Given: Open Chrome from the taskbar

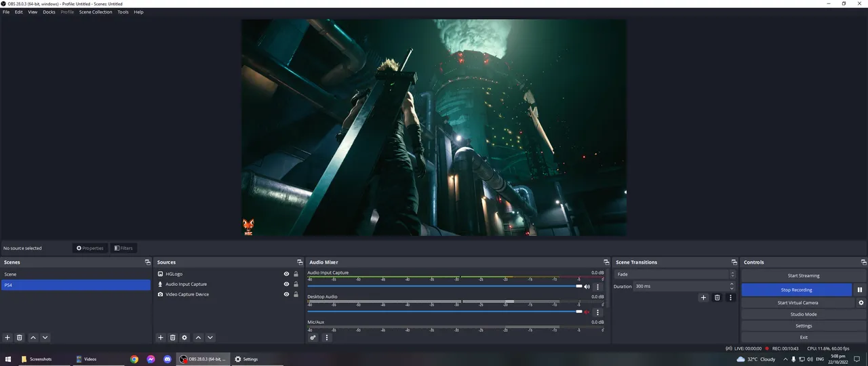Looking at the screenshot, I should click(x=134, y=359).
